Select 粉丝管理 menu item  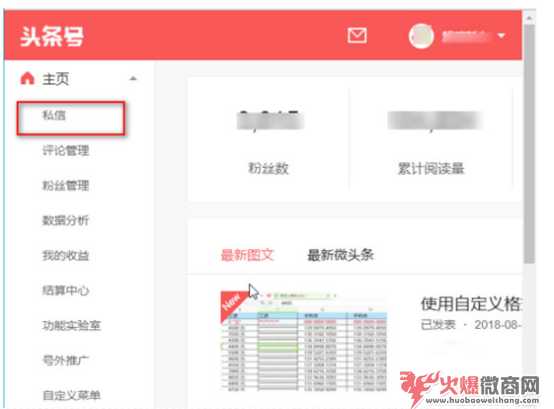(66, 185)
